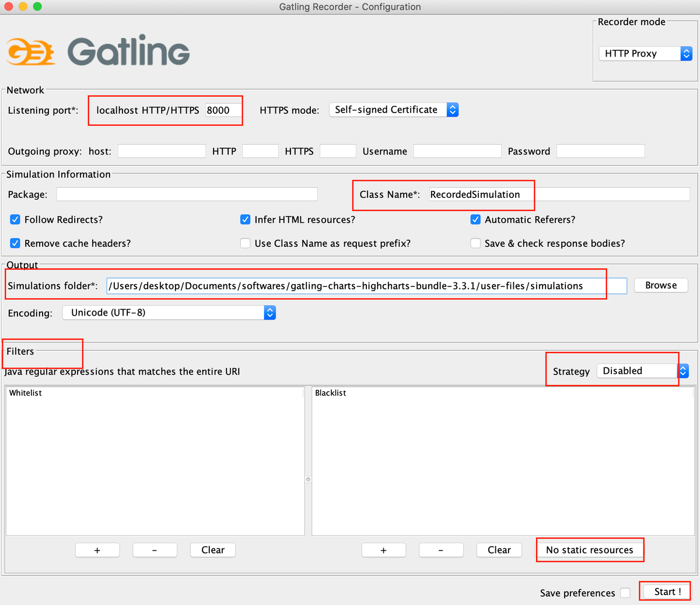Click the Whitelist column header

[155, 393]
